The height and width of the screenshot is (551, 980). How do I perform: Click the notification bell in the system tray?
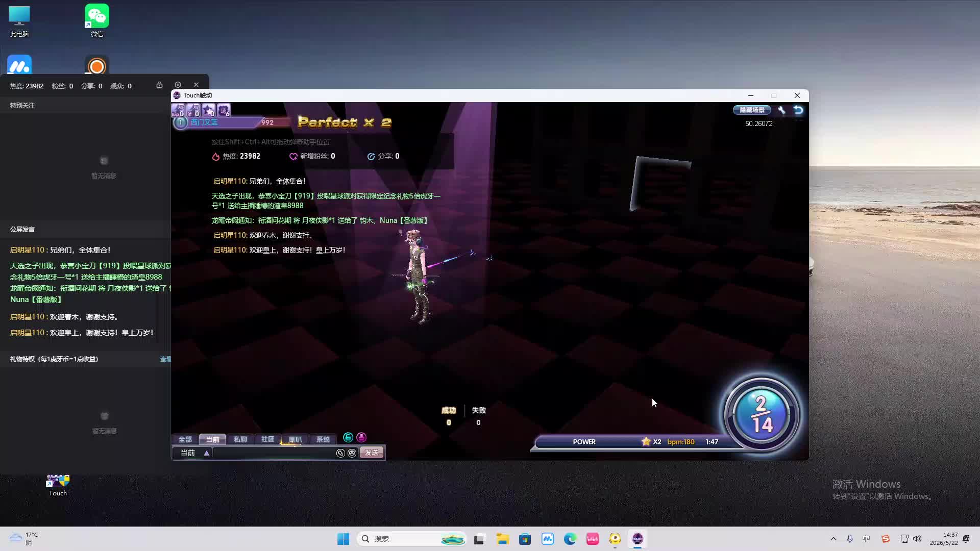point(966,539)
